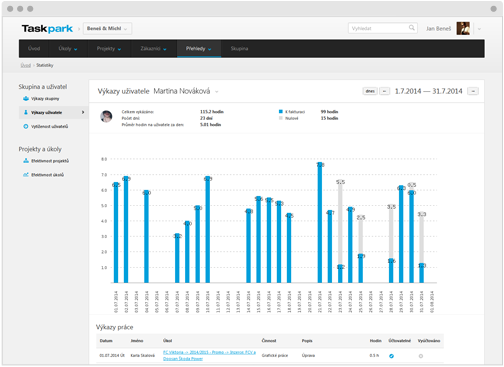Click Martina Nováková's round avatar
Image resolution: width=504 pixels, height=367 pixels.
(106, 116)
